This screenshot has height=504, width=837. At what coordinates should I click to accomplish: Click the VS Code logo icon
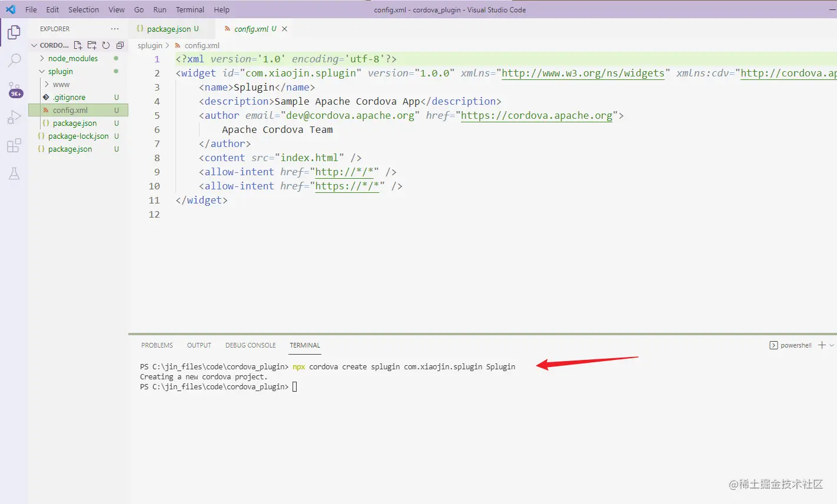[x=11, y=9]
